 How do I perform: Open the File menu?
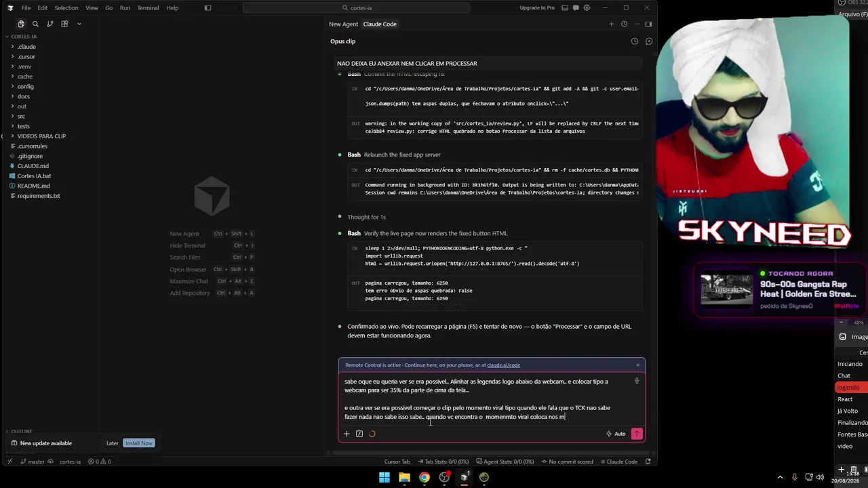click(x=26, y=8)
